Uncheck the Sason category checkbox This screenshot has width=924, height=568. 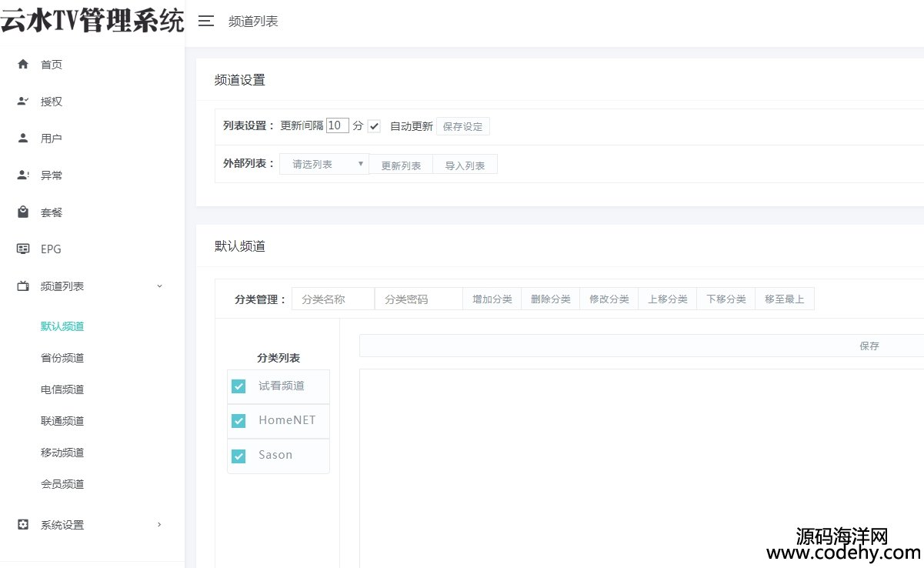pyautogui.click(x=239, y=455)
